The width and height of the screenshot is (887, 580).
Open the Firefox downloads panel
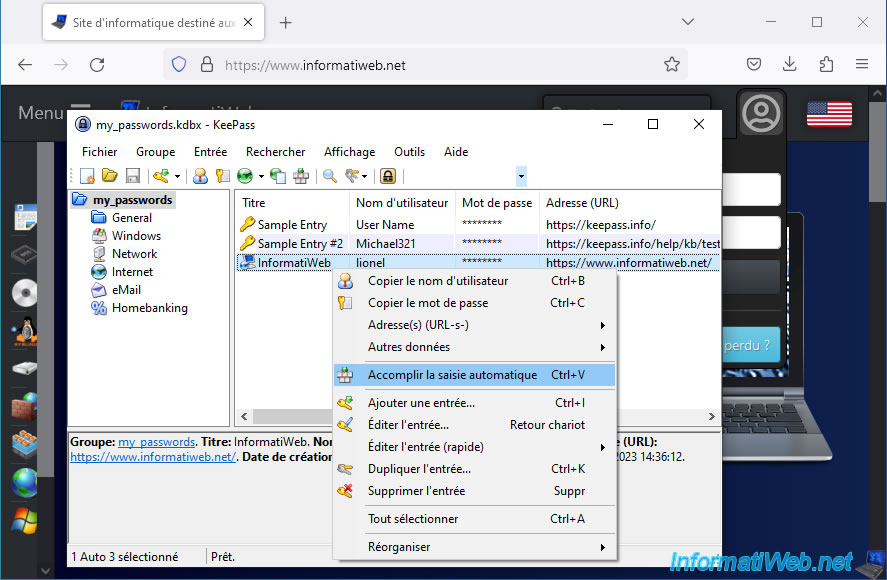(790, 65)
